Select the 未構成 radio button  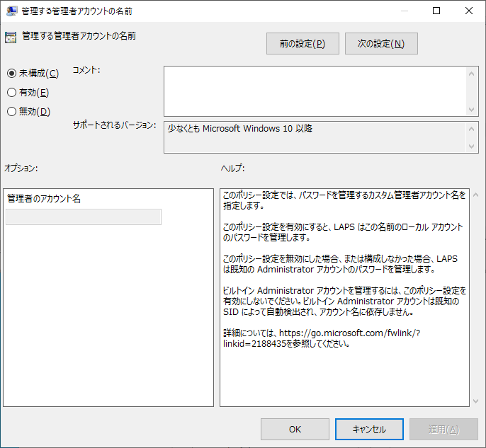point(11,74)
